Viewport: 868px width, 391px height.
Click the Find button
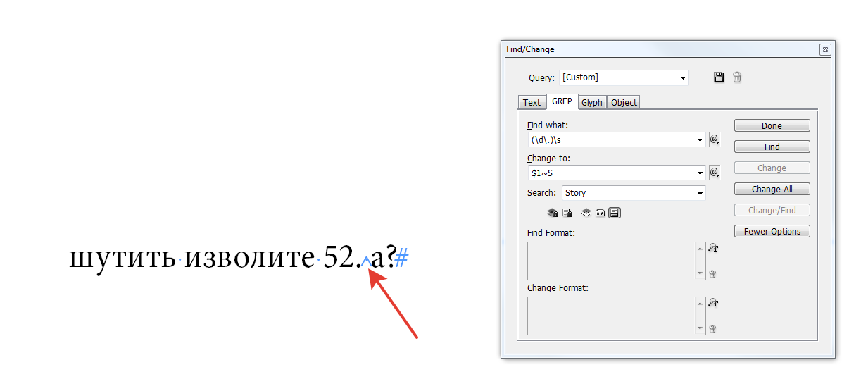pyautogui.click(x=772, y=147)
